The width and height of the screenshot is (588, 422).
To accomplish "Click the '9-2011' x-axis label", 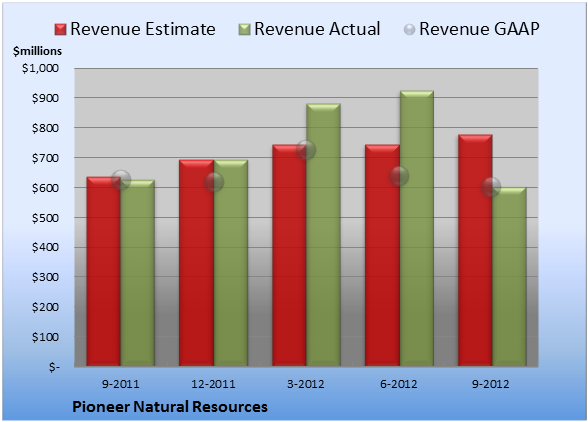I will [121, 384].
